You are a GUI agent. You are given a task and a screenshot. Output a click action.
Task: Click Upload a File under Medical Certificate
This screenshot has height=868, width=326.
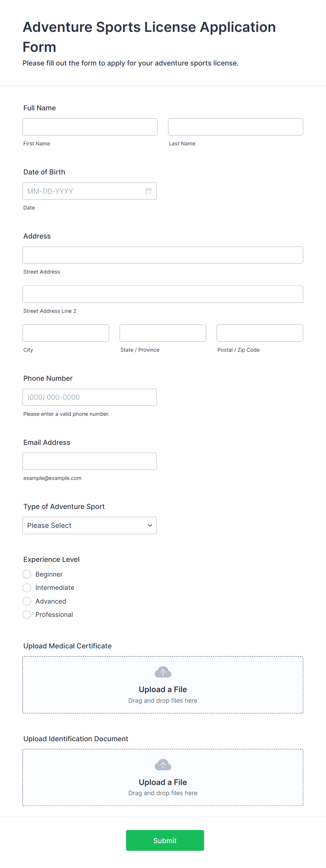pos(163,689)
